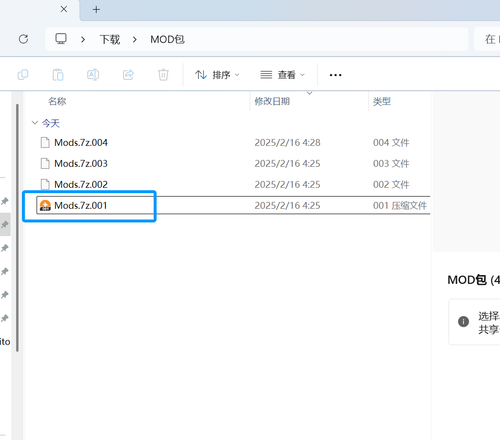Select file Mods.7z.004
The width and height of the screenshot is (500, 440).
coord(81,143)
